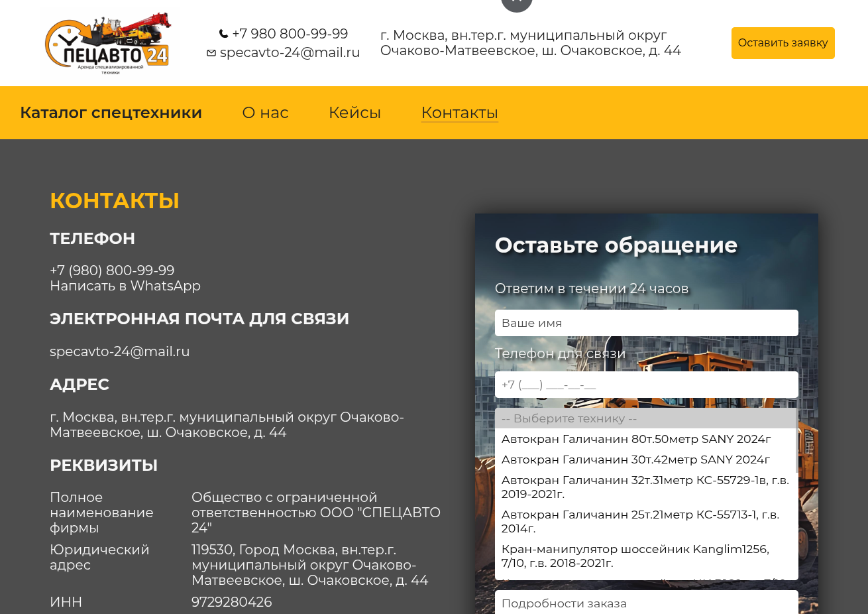The height and width of the screenshot is (614, 868).
Task: Click the envelope icon beside the email address
Action: [211, 52]
